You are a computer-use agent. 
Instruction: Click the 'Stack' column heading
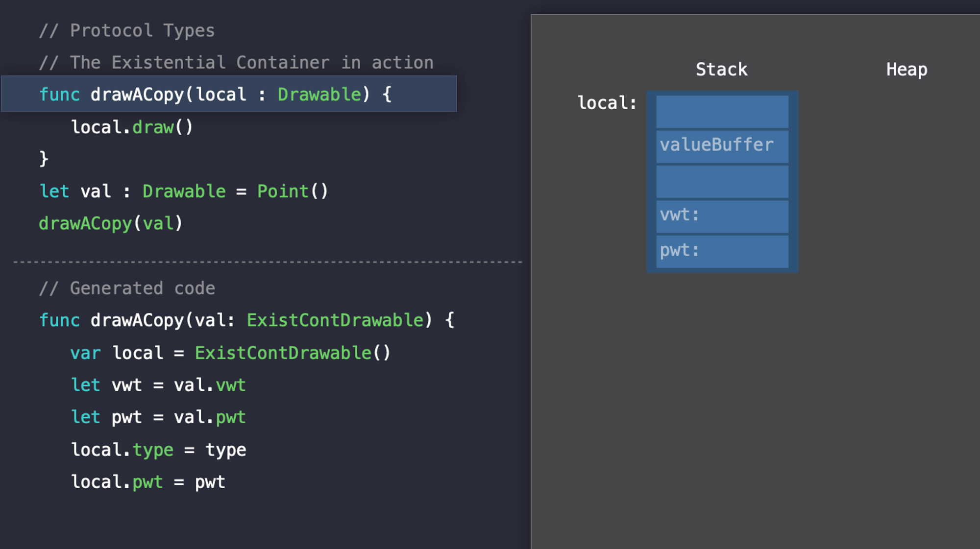click(x=722, y=70)
